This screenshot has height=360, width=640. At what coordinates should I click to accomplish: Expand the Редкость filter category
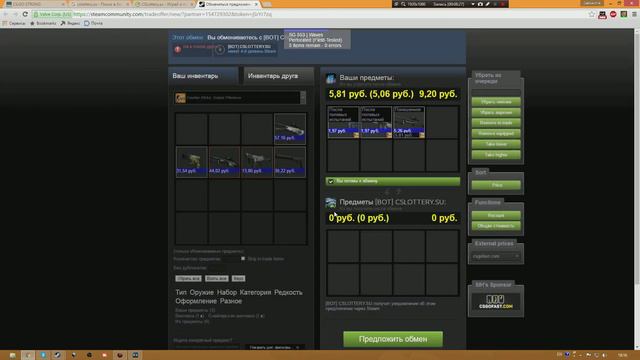[x=288, y=292]
